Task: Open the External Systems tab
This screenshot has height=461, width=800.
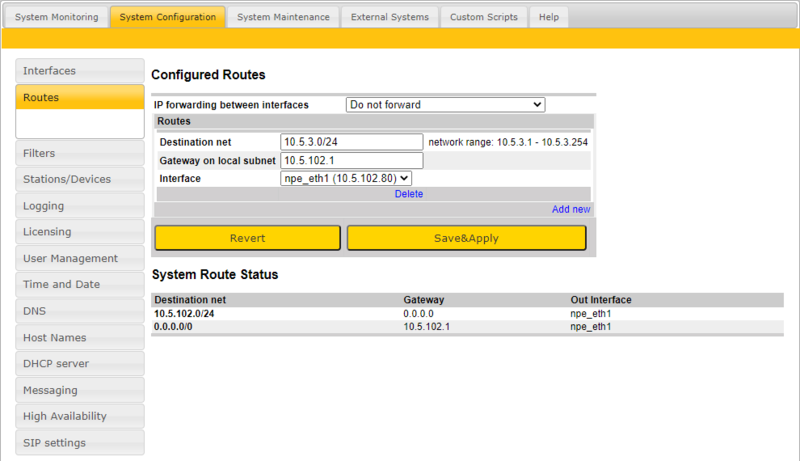Action: [389, 17]
